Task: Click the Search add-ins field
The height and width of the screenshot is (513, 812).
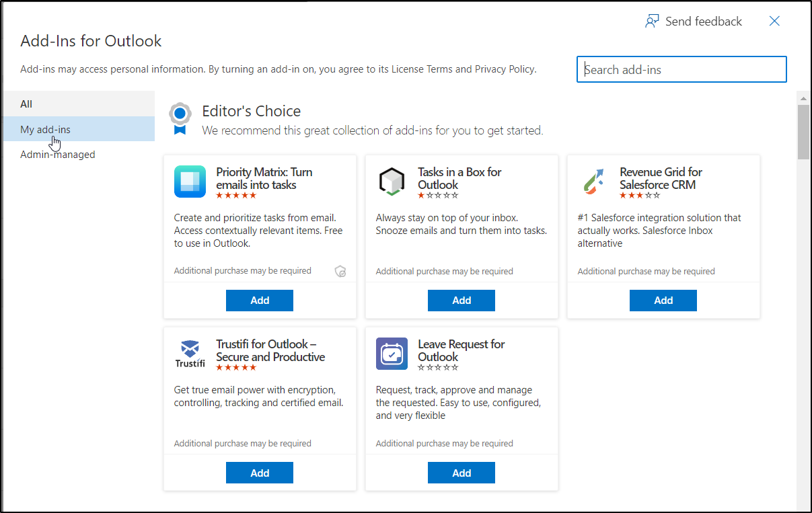Action: (681, 69)
